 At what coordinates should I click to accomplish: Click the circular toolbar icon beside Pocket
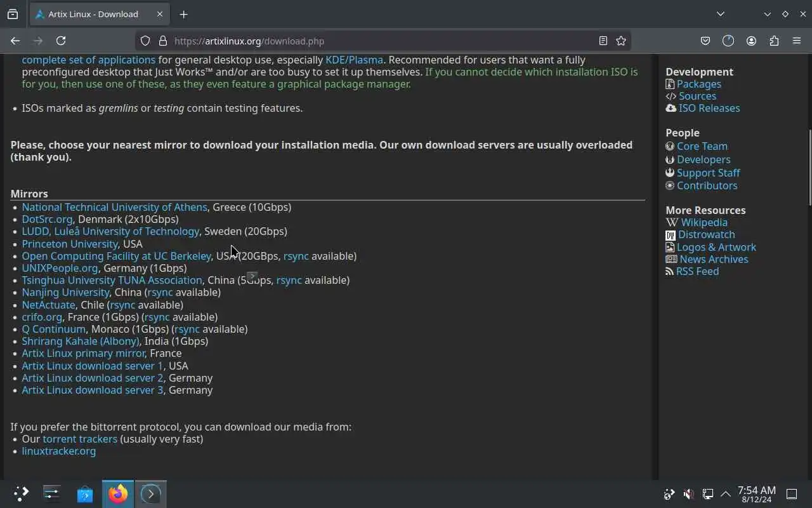728,41
